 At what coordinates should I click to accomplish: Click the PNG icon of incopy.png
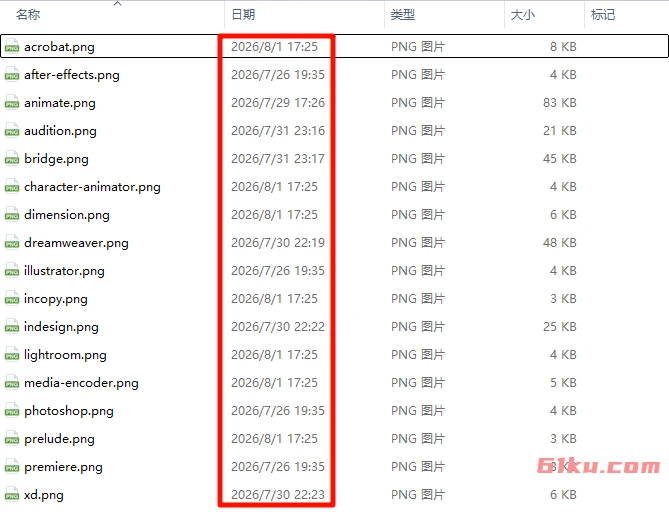(x=12, y=298)
